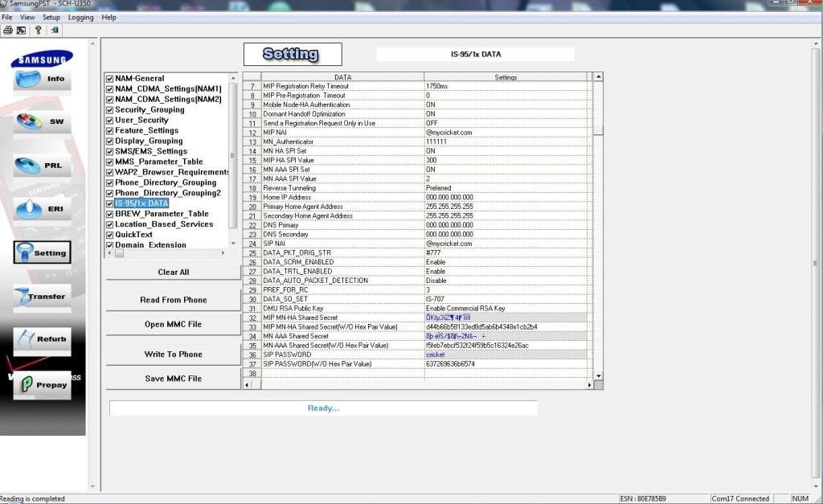The image size is (823, 504).
Task: Click the Settings column header
Action: [506, 77]
